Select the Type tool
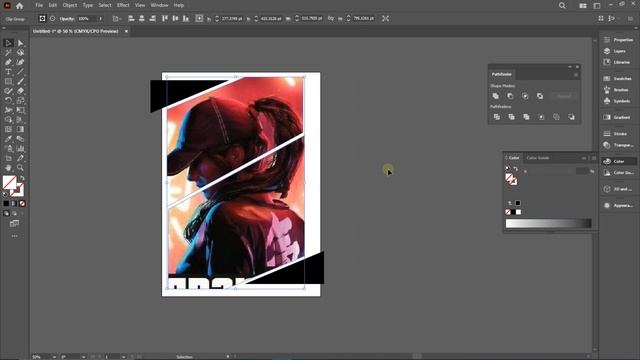The image size is (640, 360). tap(8, 72)
